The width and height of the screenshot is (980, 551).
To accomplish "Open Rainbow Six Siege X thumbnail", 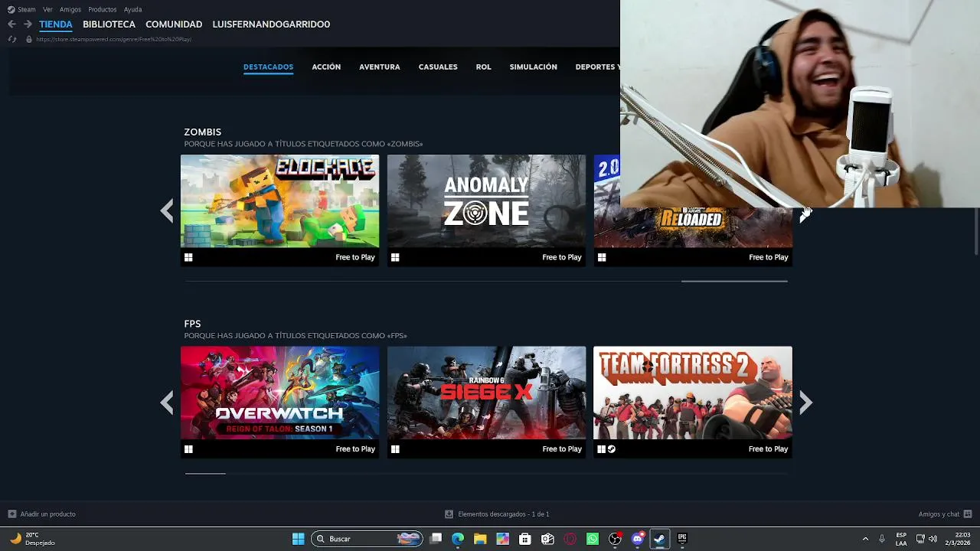I will (x=486, y=393).
